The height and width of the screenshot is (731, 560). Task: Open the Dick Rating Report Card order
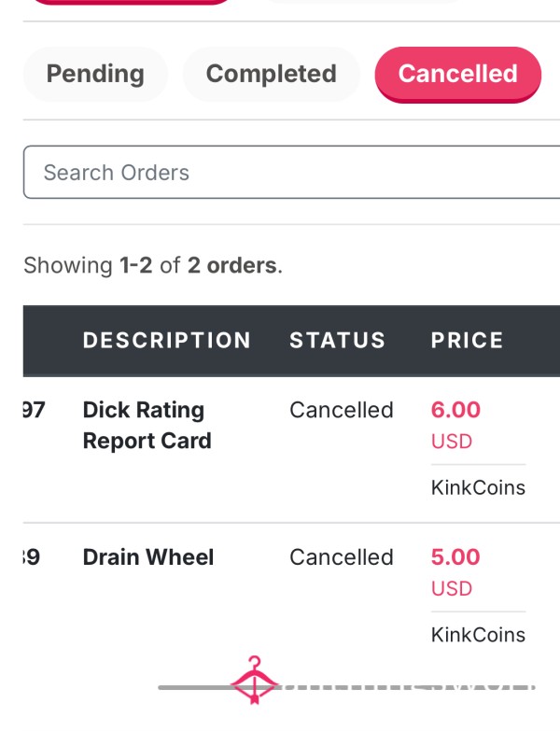coord(147,425)
